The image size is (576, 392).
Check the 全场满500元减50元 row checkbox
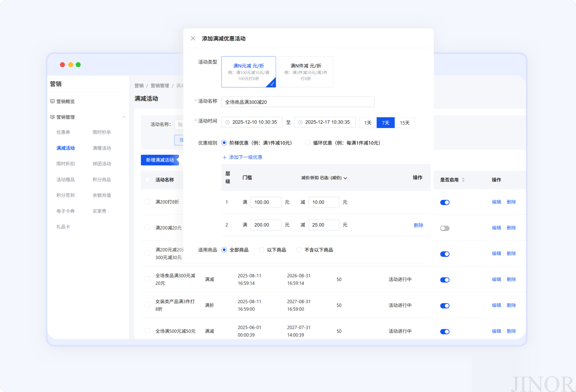[148, 331]
